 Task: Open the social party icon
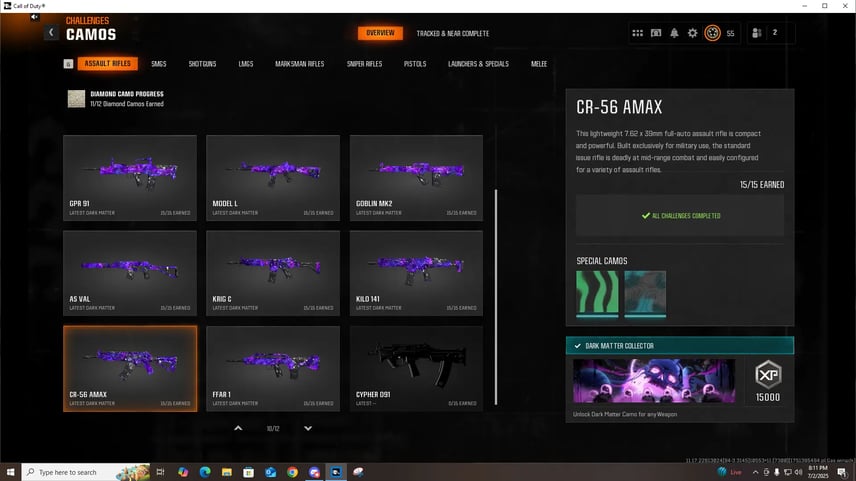click(x=757, y=33)
